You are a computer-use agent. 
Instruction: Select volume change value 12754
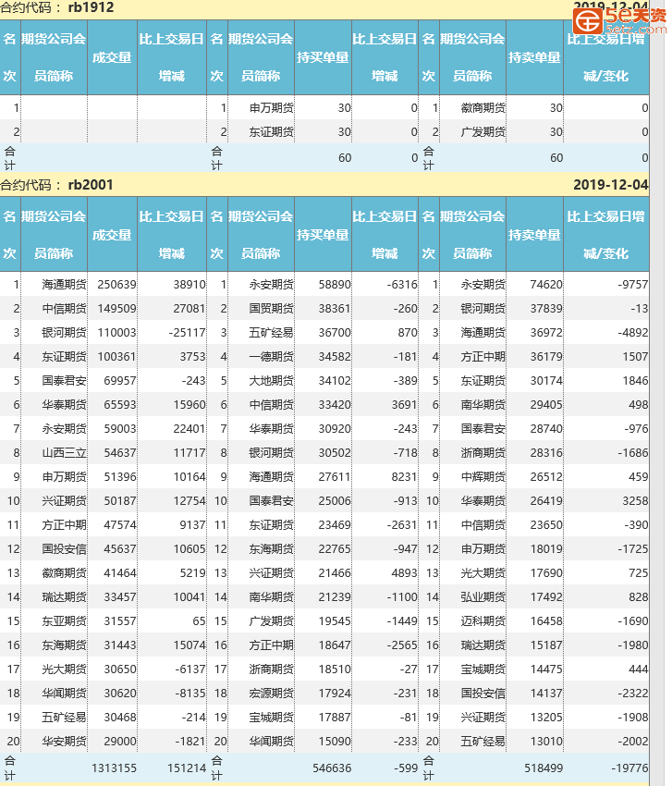189,501
